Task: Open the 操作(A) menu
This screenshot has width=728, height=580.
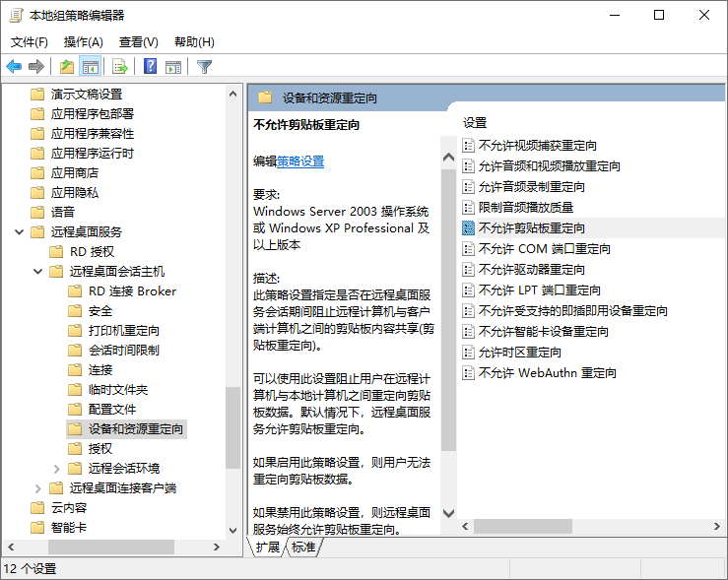Action: 83,42
